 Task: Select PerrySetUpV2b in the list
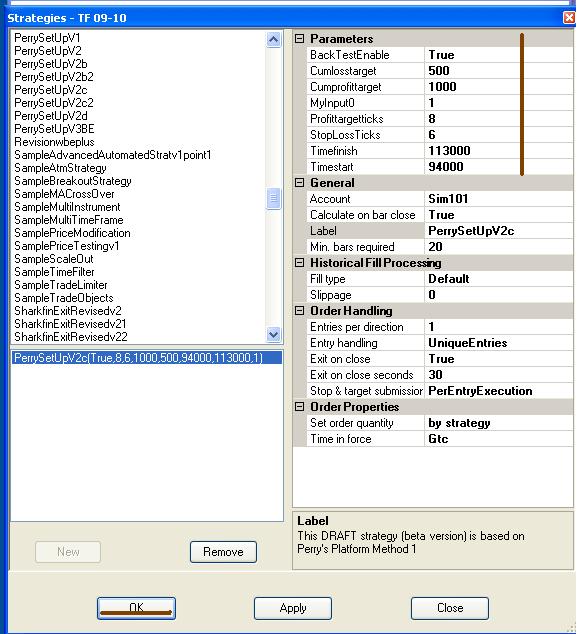coord(51,64)
